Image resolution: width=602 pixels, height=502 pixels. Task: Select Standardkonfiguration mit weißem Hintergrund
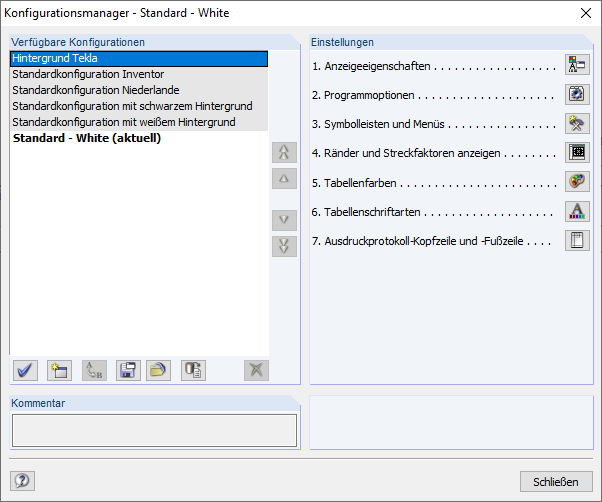pos(139,122)
